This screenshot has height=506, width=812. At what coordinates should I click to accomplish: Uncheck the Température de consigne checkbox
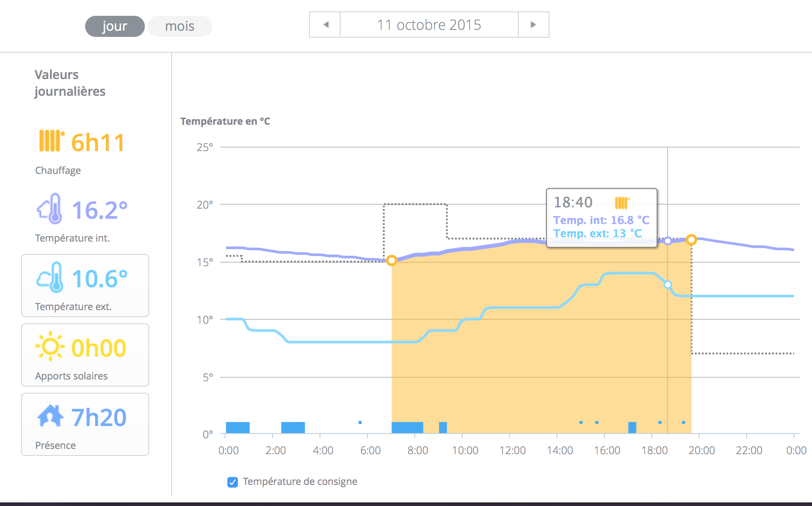233,482
